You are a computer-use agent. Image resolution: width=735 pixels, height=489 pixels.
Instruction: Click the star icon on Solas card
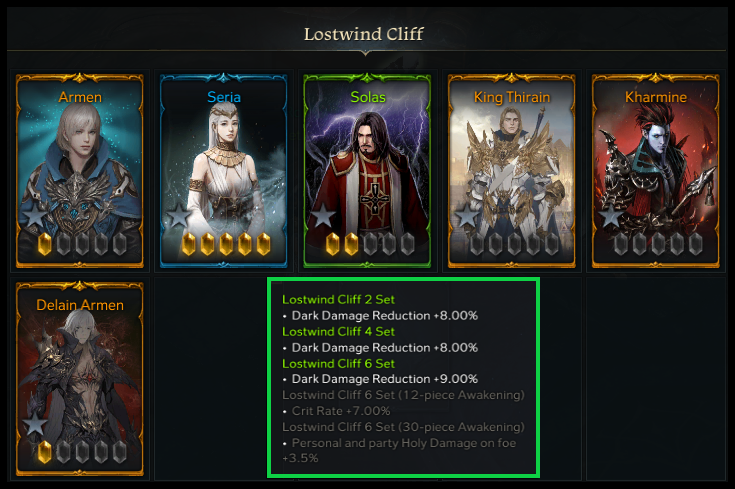(x=323, y=216)
